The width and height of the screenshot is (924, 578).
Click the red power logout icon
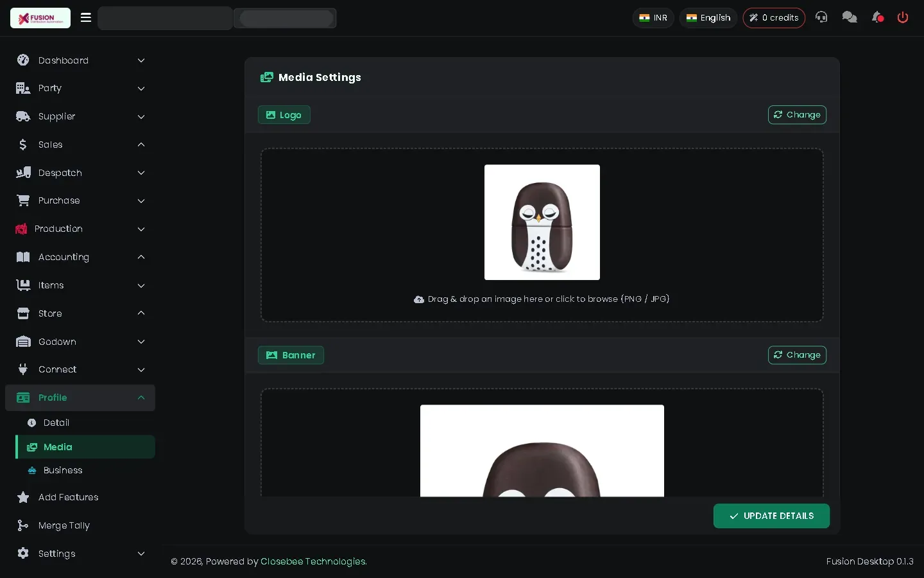(903, 17)
